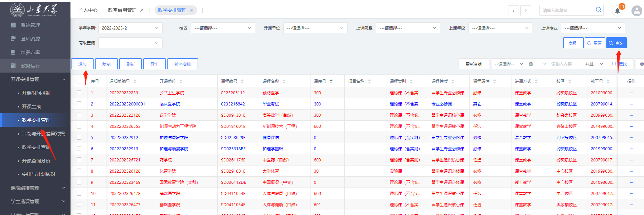Viewport: 644px width, 215px height.
Task: Collapse the 开课安排管理 sidebar section
Action: pyautogui.click(x=35, y=79)
